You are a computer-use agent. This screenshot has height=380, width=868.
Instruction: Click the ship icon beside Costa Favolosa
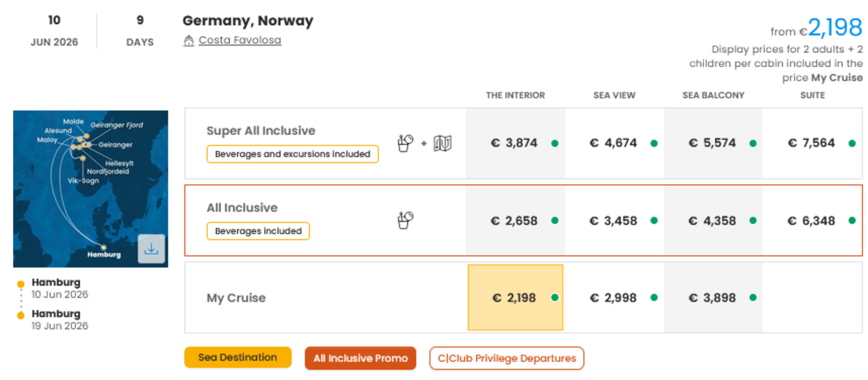[189, 41]
